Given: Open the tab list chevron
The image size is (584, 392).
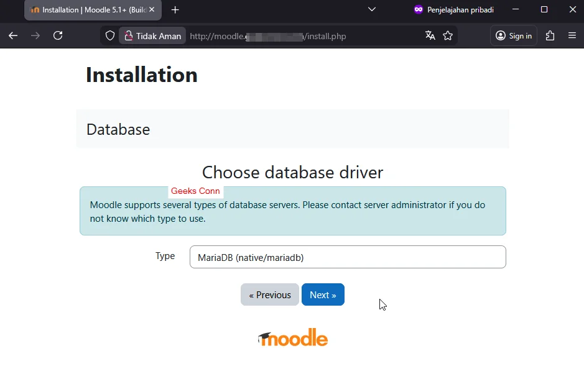Looking at the screenshot, I should 372,9.
